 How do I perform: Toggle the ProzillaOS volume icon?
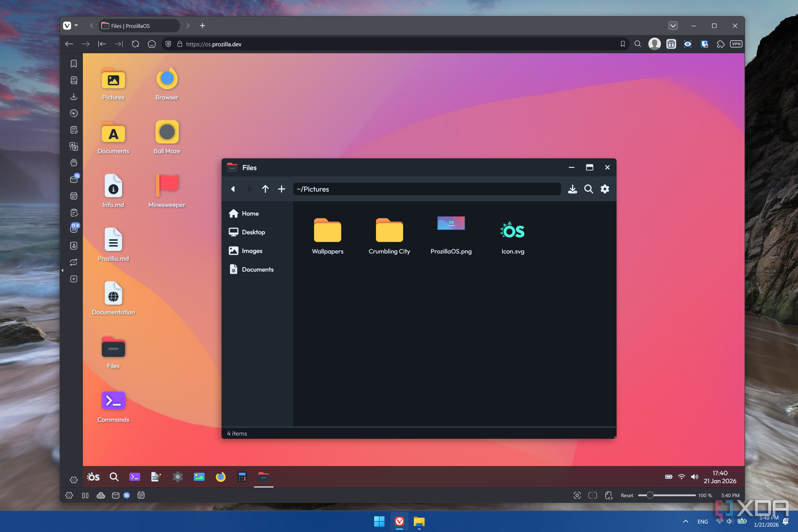[694, 477]
